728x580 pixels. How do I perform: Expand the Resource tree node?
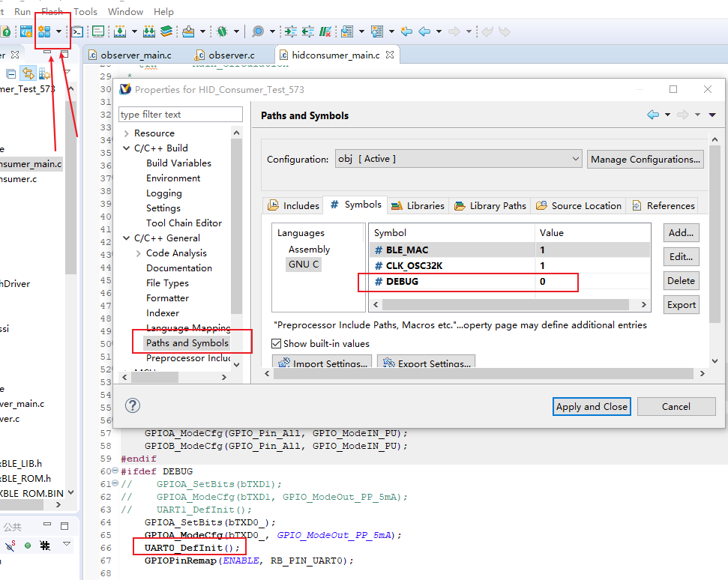pos(126,133)
